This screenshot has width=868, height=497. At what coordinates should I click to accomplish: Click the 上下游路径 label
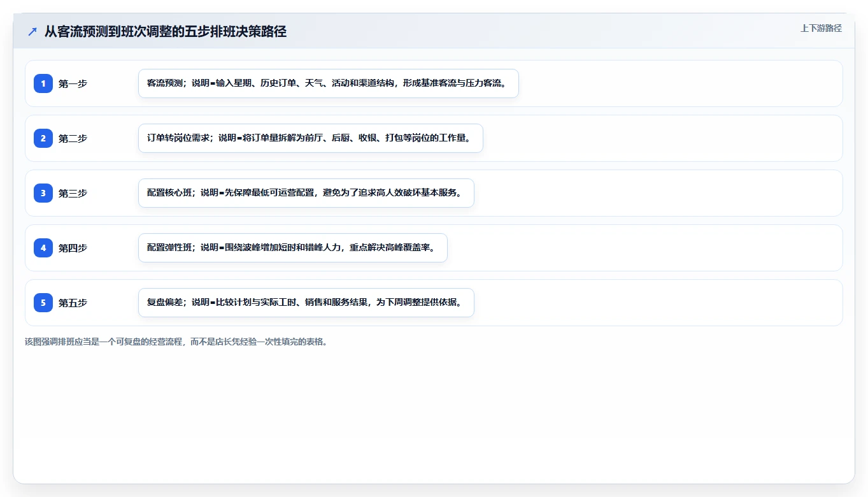(x=821, y=28)
